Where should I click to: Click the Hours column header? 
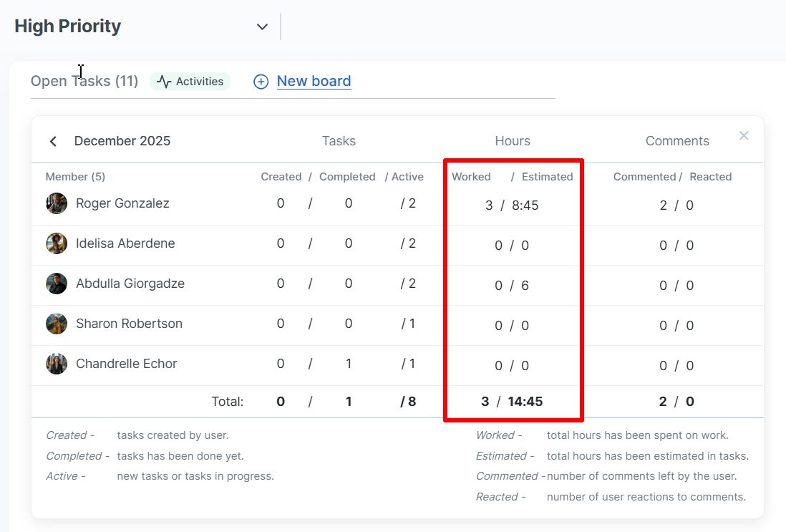click(513, 141)
